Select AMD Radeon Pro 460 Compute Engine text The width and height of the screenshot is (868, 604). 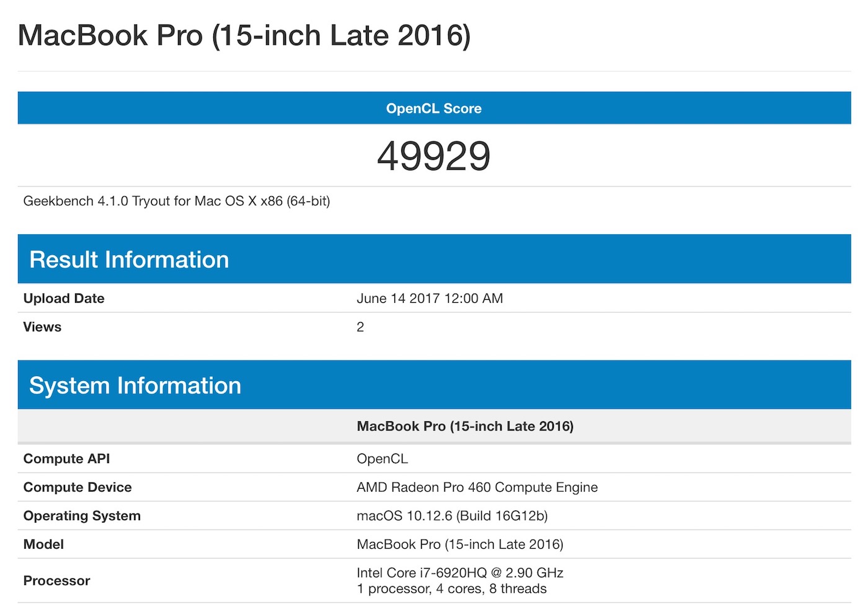[477, 488]
